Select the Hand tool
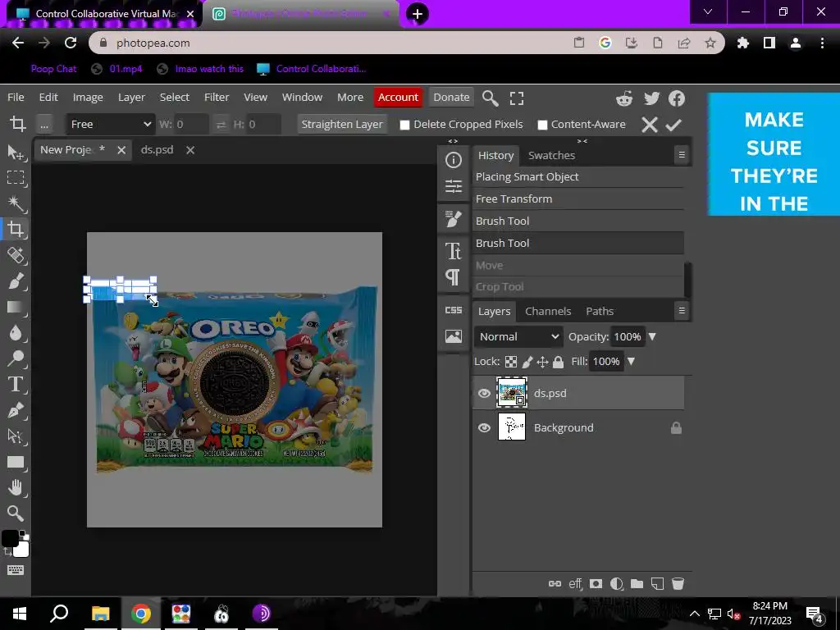 click(x=16, y=487)
